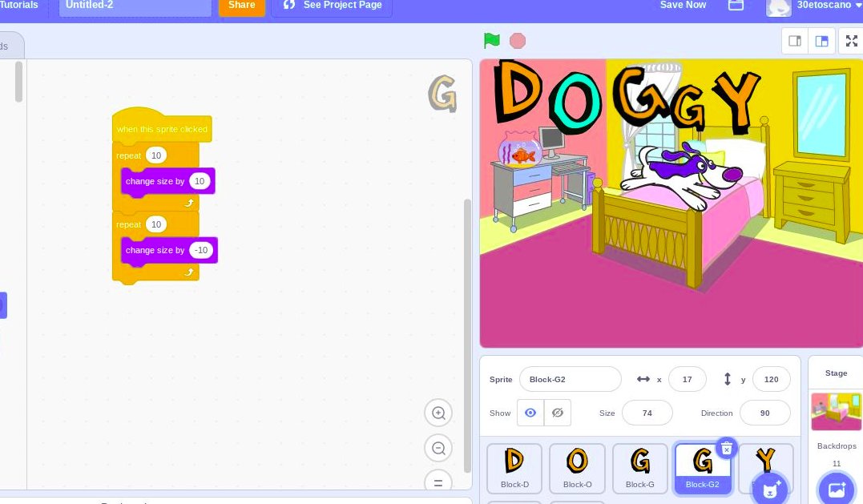This screenshot has width=863, height=504.
Task: Switch to small stage layout
Action: (x=795, y=41)
